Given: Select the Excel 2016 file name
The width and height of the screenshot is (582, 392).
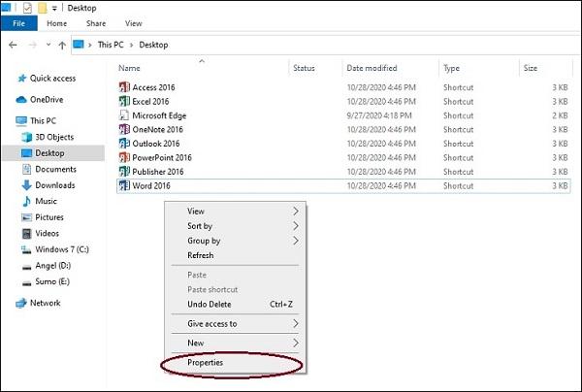Looking at the screenshot, I should (x=150, y=101).
